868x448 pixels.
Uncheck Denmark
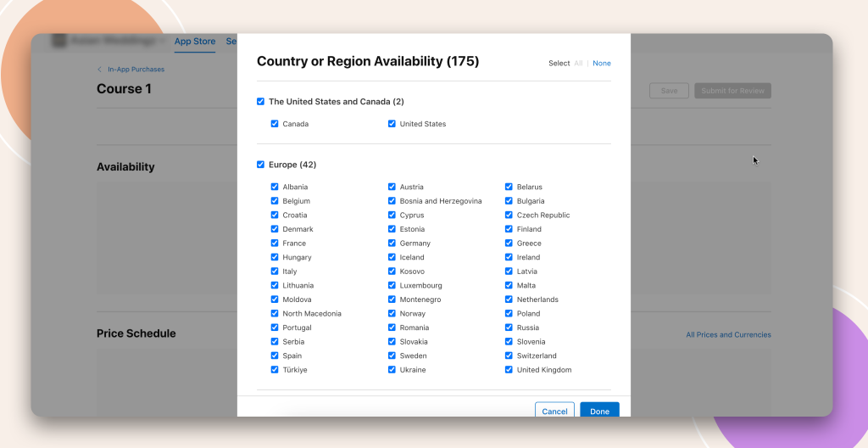point(275,229)
